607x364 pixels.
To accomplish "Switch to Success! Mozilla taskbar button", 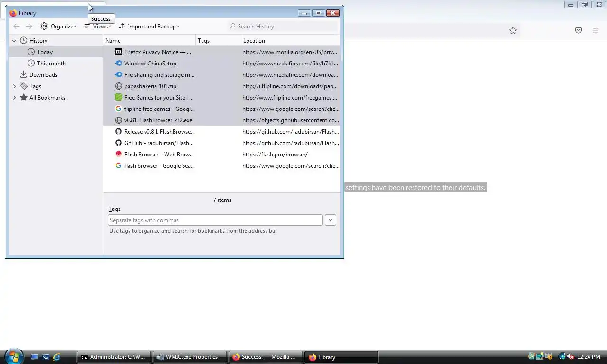I will point(266,357).
